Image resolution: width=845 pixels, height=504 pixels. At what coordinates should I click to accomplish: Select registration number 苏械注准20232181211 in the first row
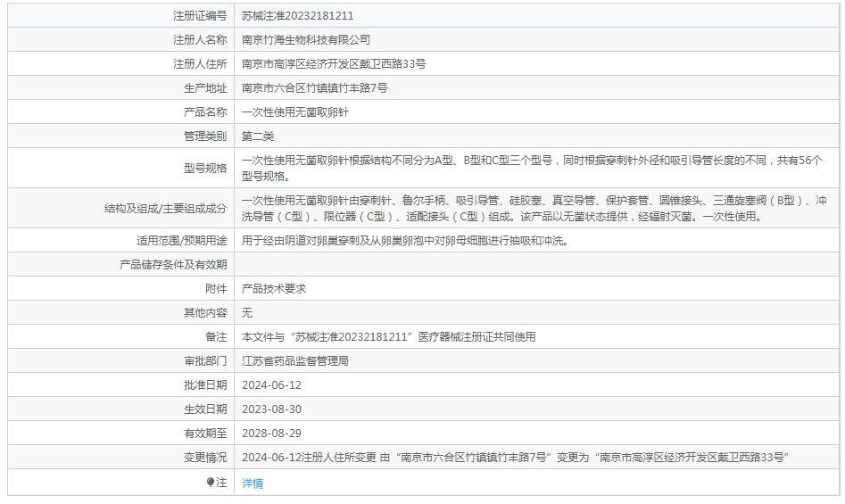point(297,16)
